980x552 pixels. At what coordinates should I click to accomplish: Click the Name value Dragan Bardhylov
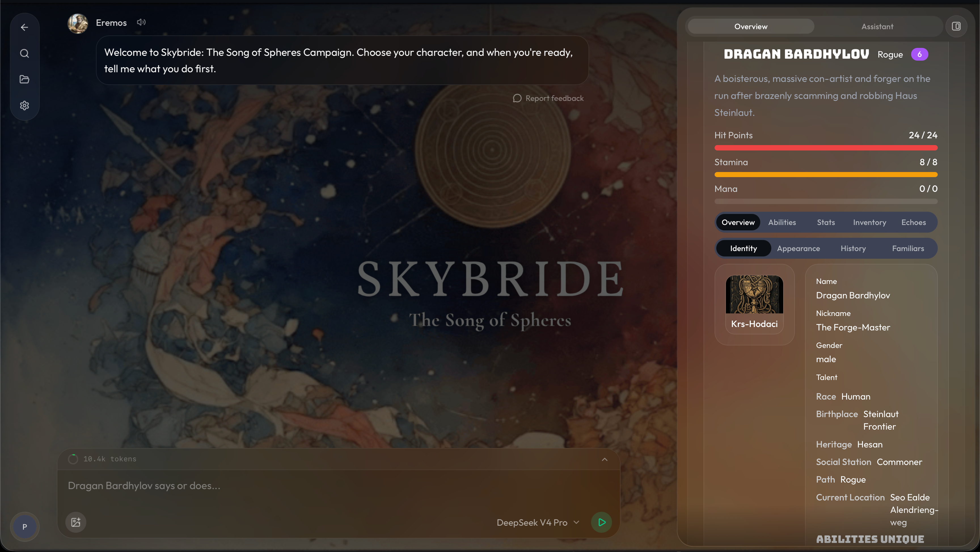pyautogui.click(x=853, y=295)
